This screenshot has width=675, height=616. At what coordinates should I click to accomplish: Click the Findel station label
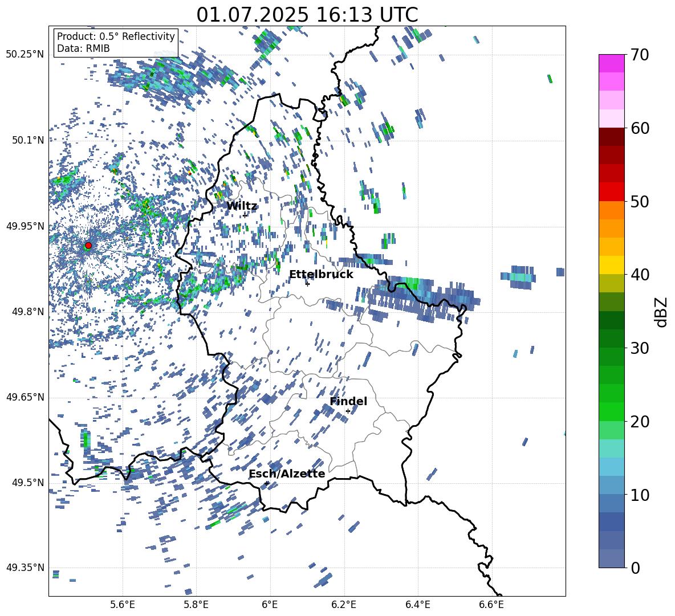point(348,401)
